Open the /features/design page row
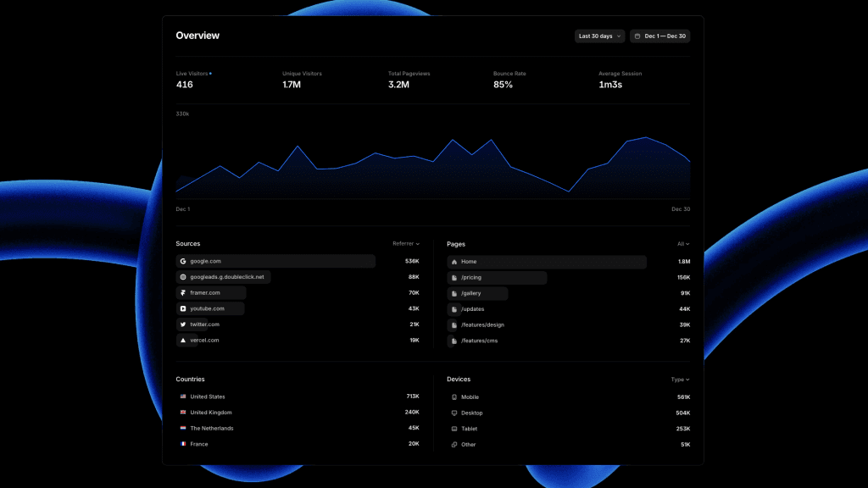The width and height of the screenshot is (868, 488). (569, 325)
